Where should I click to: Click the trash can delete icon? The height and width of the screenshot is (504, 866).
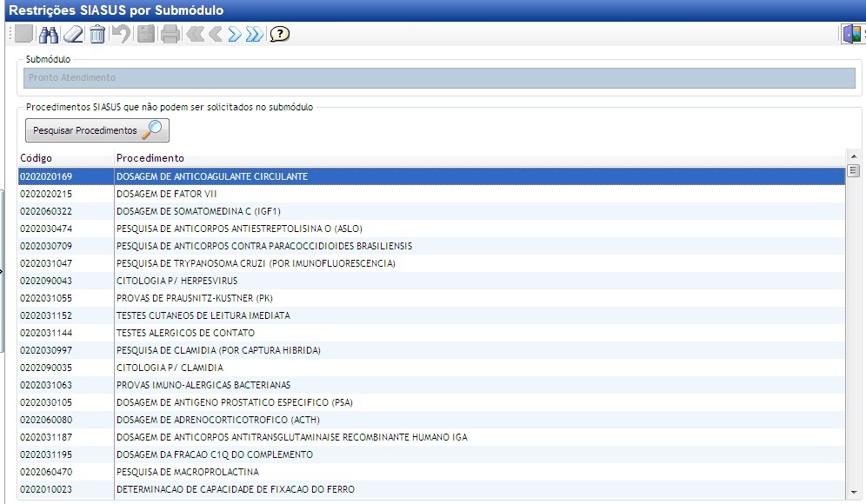pyautogui.click(x=97, y=34)
